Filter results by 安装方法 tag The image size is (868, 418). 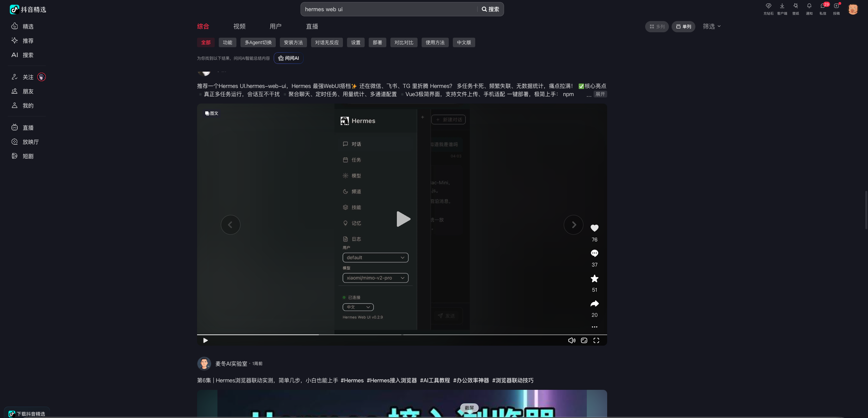pyautogui.click(x=293, y=42)
